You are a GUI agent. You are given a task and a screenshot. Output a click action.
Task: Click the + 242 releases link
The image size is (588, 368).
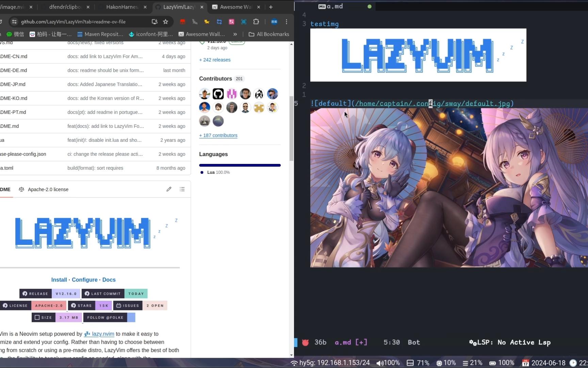(215, 60)
